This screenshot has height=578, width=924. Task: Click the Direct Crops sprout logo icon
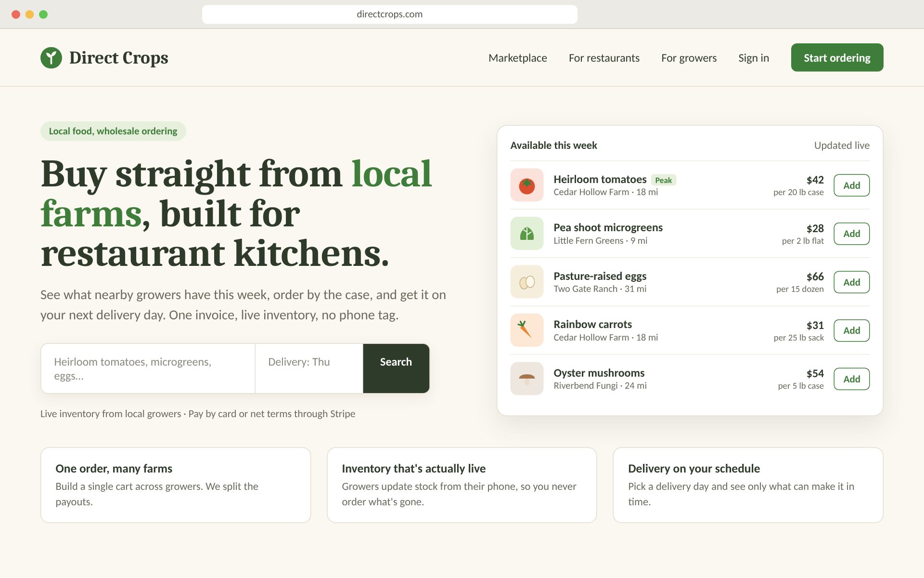(51, 58)
